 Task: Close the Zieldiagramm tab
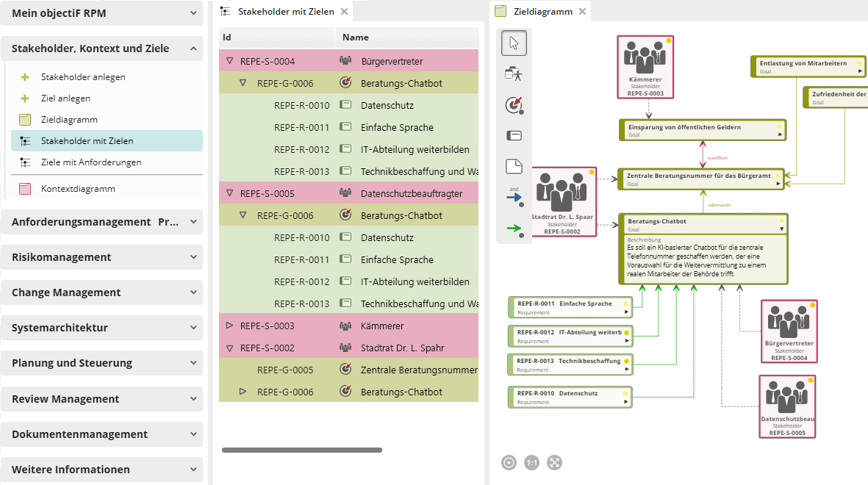582,11
